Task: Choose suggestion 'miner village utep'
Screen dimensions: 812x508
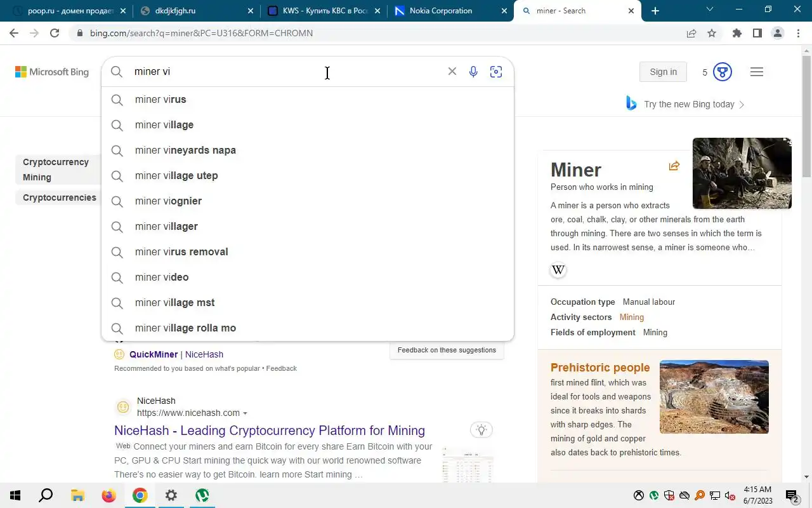Action: pyautogui.click(x=308, y=176)
